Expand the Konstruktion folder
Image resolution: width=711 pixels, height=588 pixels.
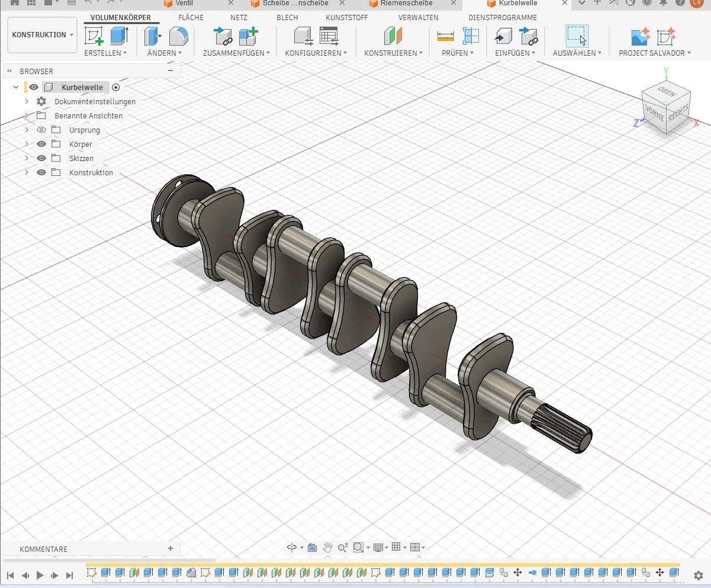coord(26,172)
